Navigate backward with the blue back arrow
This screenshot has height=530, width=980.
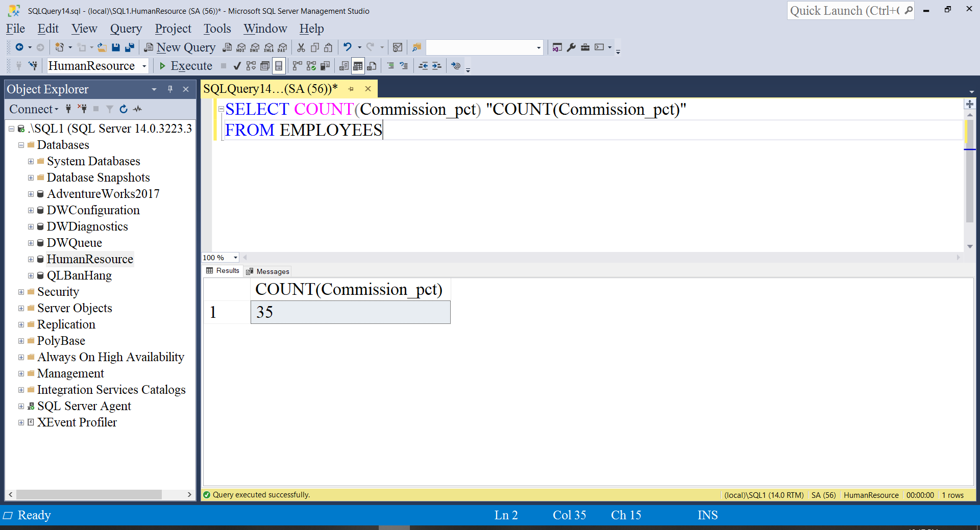(19, 47)
